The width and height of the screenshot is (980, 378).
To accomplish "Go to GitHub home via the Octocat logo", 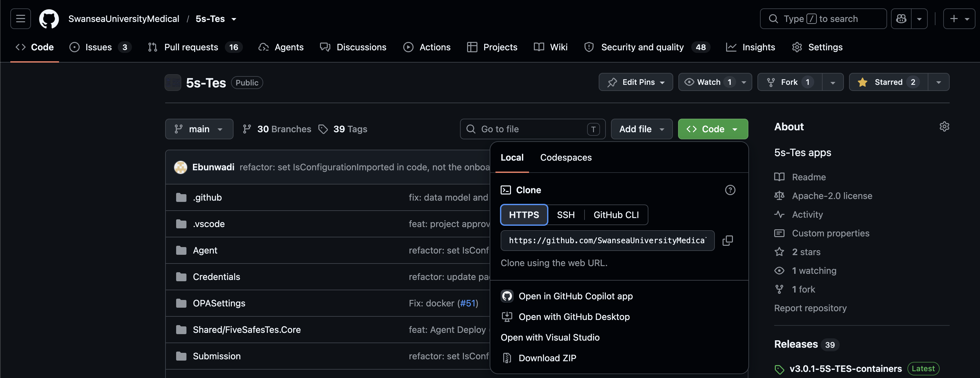I will point(49,19).
